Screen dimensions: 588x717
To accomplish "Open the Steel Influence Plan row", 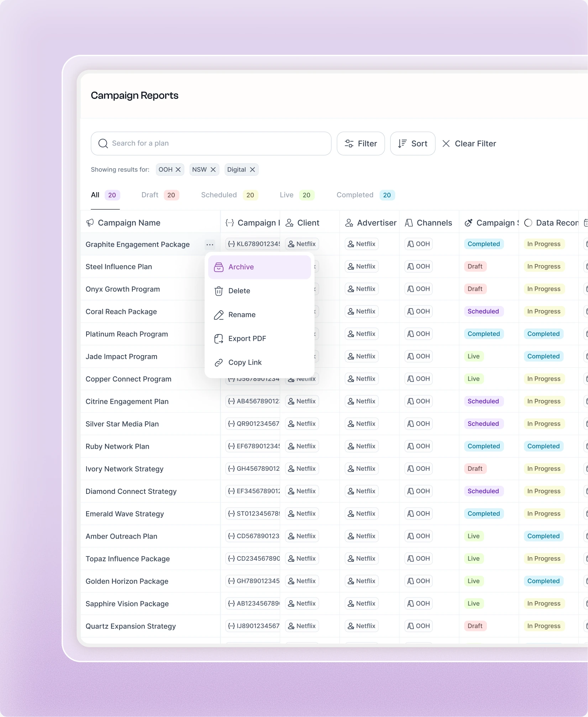I will [119, 267].
